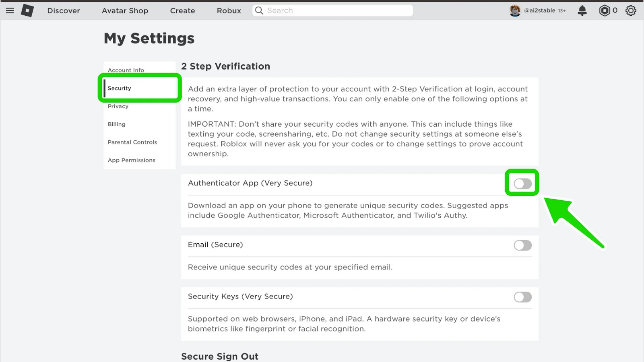Open the Billing settings tab

(116, 124)
